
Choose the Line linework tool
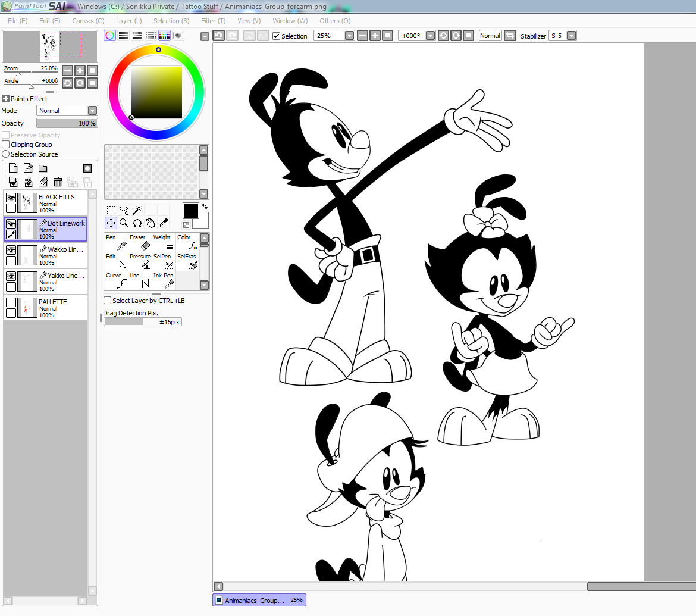(140, 281)
